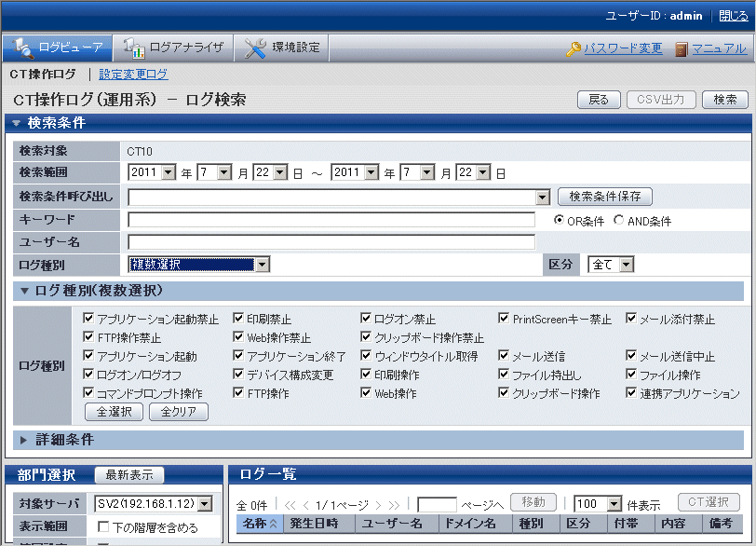The width and height of the screenshot is (756, 546).
Task: Click the sort arrow icon beside 名称 column
Action: click(x=274, y=524)
